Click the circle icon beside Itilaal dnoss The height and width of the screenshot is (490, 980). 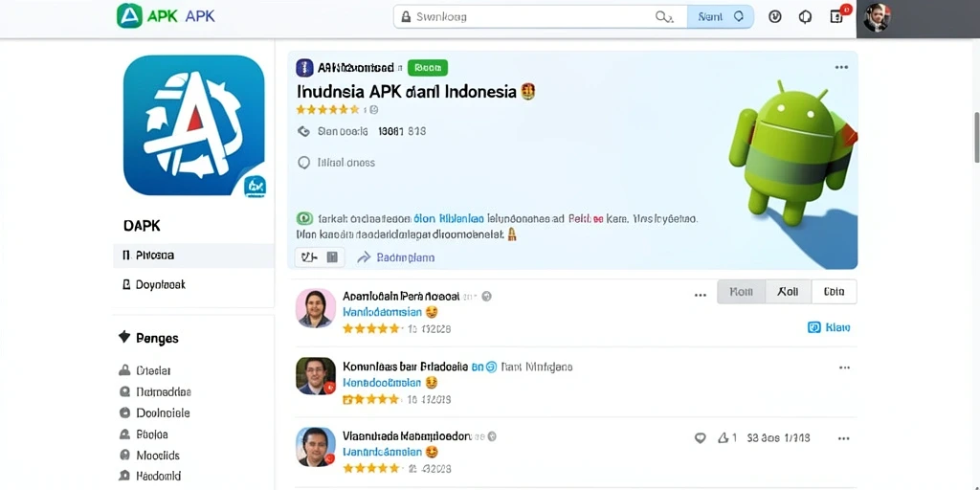303,163
